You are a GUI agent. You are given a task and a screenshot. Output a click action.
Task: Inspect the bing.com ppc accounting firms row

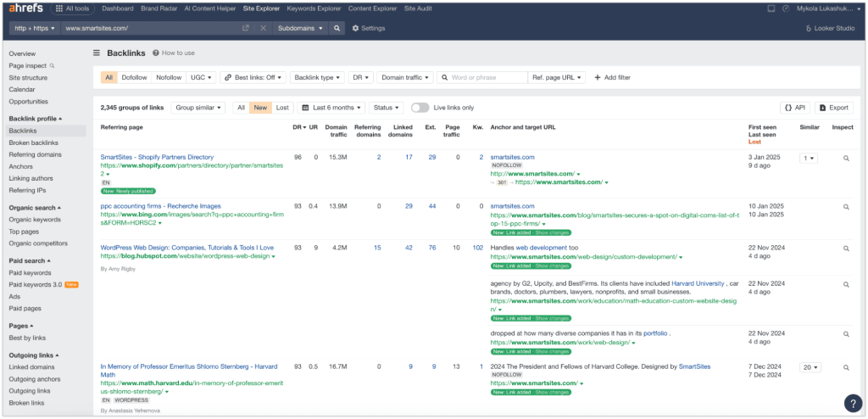(846, 207)
